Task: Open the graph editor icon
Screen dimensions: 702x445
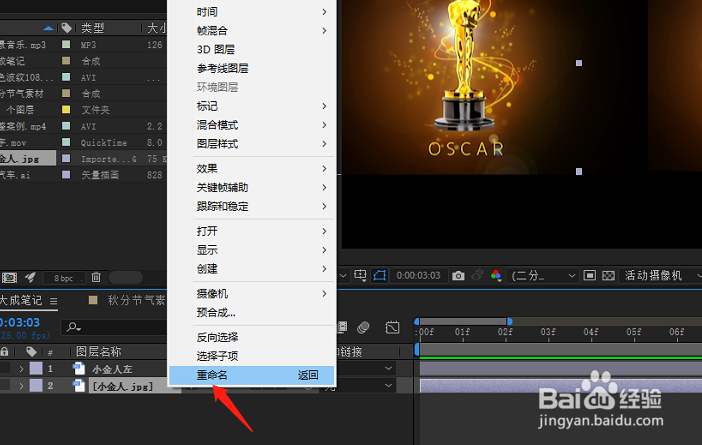Action: pos(392,327)
